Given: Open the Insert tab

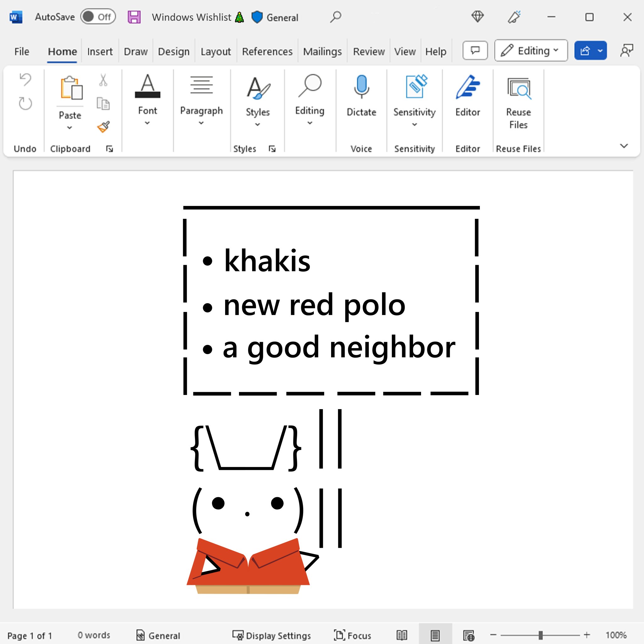Looking at the screenshot, I should click(x=100, y=52).
